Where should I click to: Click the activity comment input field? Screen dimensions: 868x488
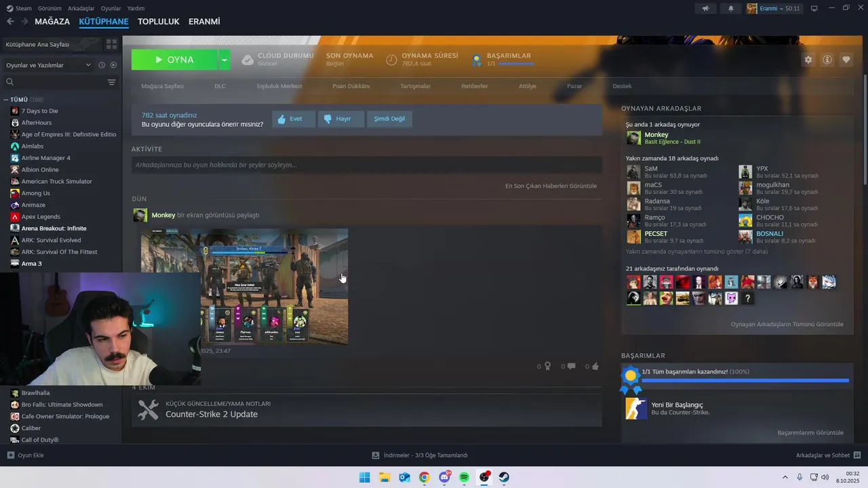coord(367,165)
